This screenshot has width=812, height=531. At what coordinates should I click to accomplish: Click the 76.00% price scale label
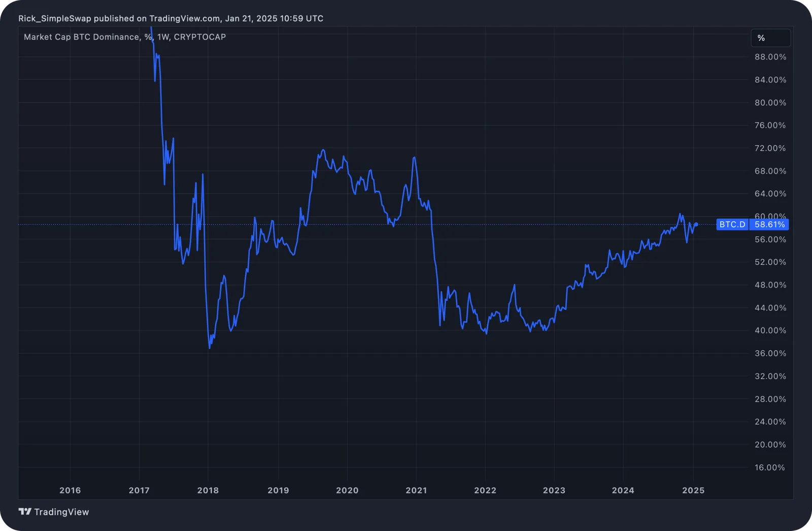(770, 125)
